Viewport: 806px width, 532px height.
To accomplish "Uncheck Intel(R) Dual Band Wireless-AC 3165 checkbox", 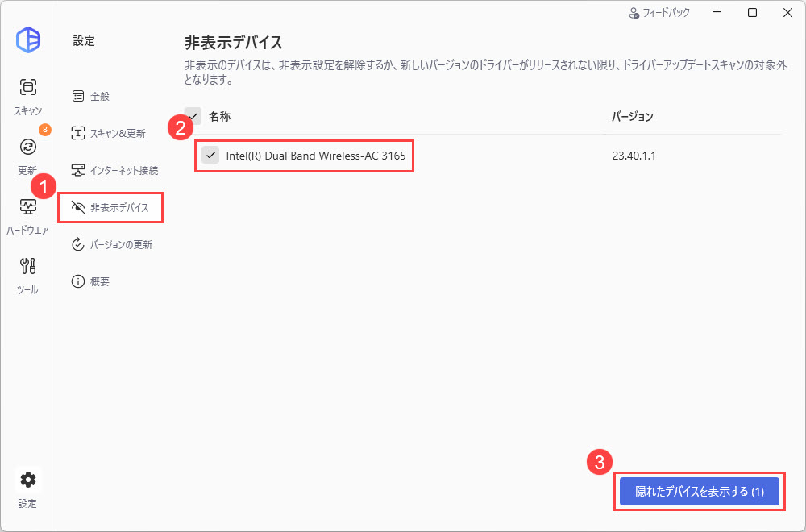I will click(x=210, y=155).
